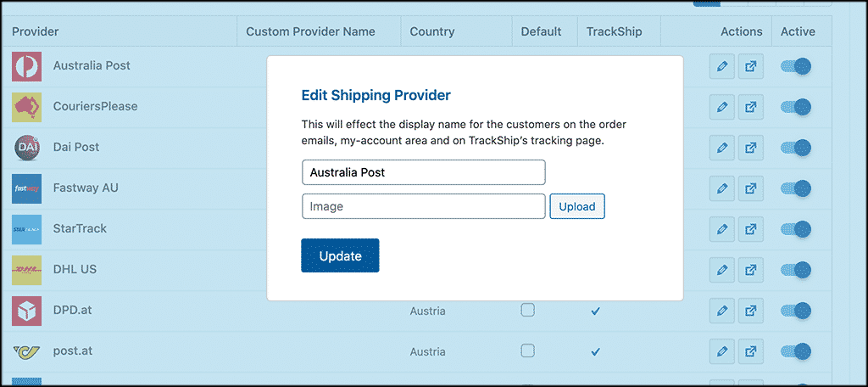Toggle CouriersPlease active switch
This screenshot has height=387, width=868.
(796, 107)
